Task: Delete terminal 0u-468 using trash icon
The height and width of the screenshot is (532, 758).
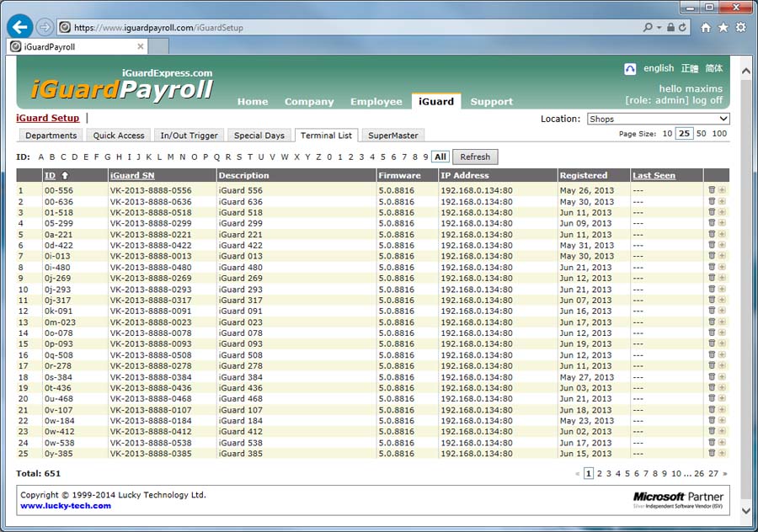Action: 712,398
